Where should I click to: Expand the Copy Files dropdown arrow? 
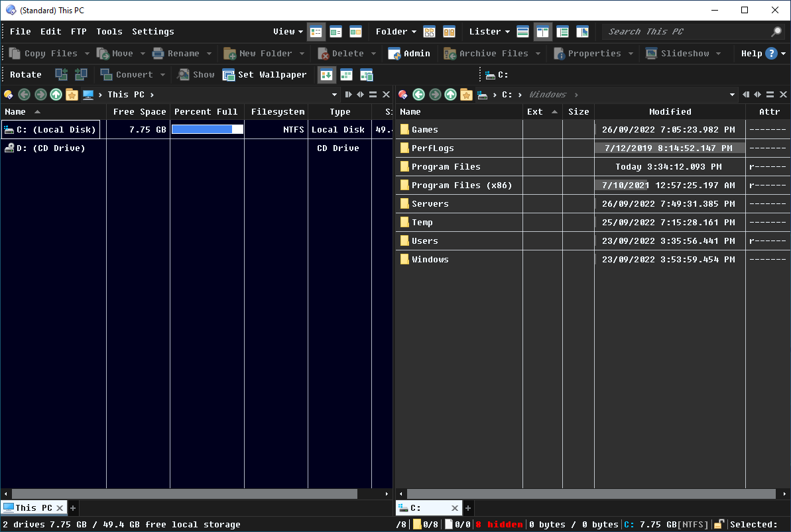(88, 54)
